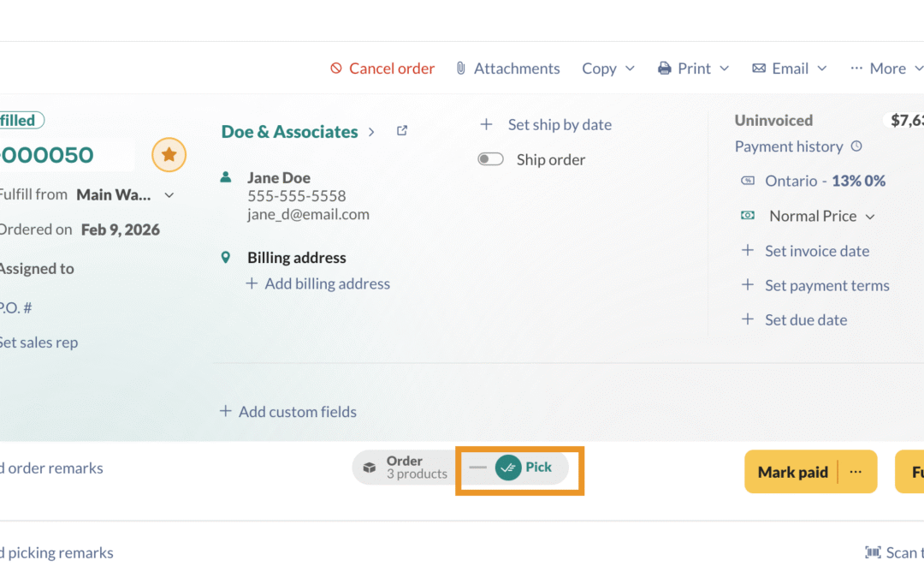This screenshot has width=924, height=578.
Task: Click the envelope icon to email order
Action: (760, 68)
